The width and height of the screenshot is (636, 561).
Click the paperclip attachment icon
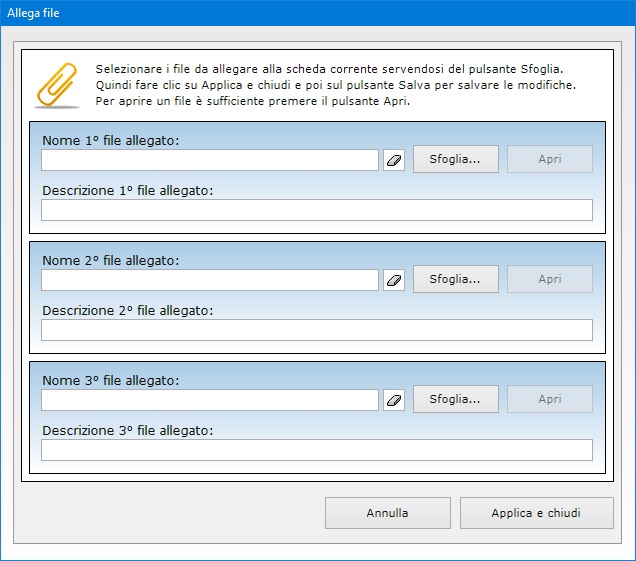57,85
